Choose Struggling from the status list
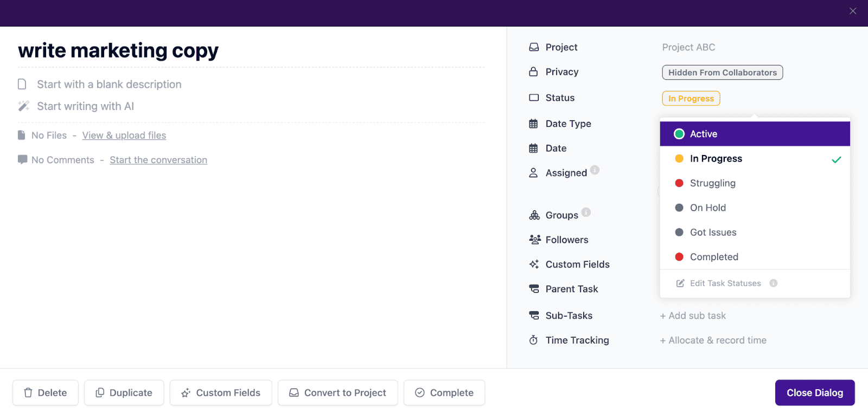 (x=712, y=183)
